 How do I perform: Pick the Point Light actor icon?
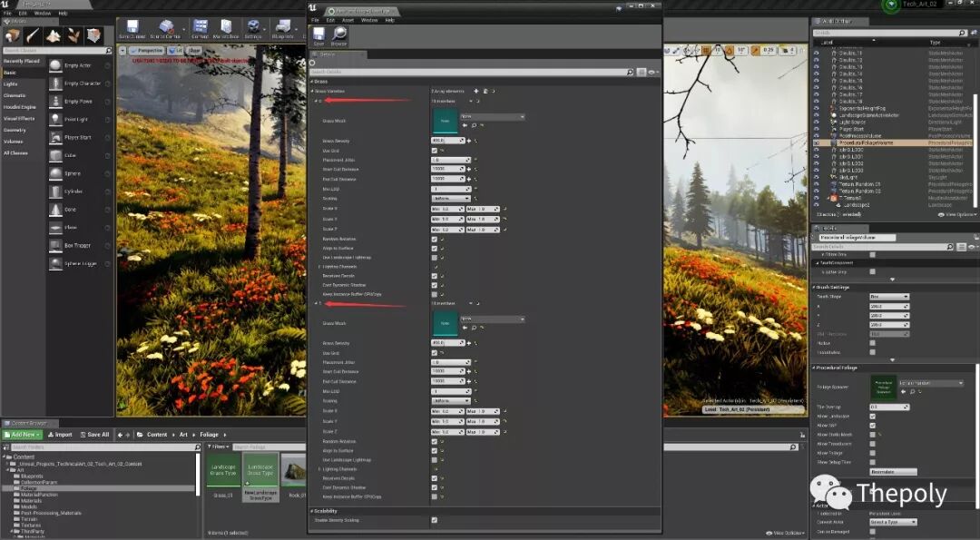pos(55,120)
